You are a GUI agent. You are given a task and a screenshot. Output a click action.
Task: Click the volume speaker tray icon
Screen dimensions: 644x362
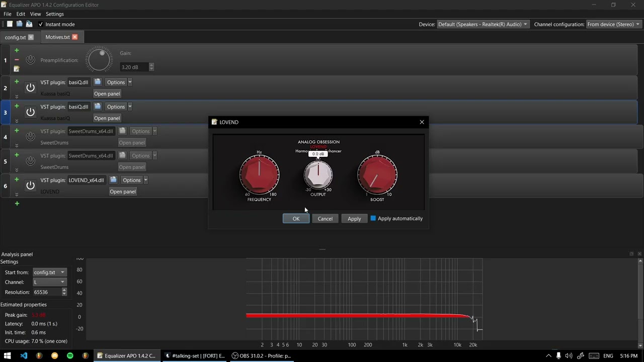[569, 356]
